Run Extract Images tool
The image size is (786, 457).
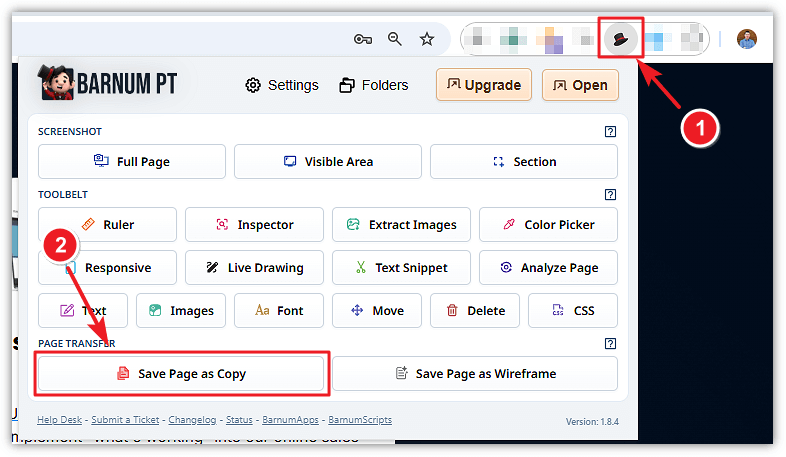pos(401,224)
